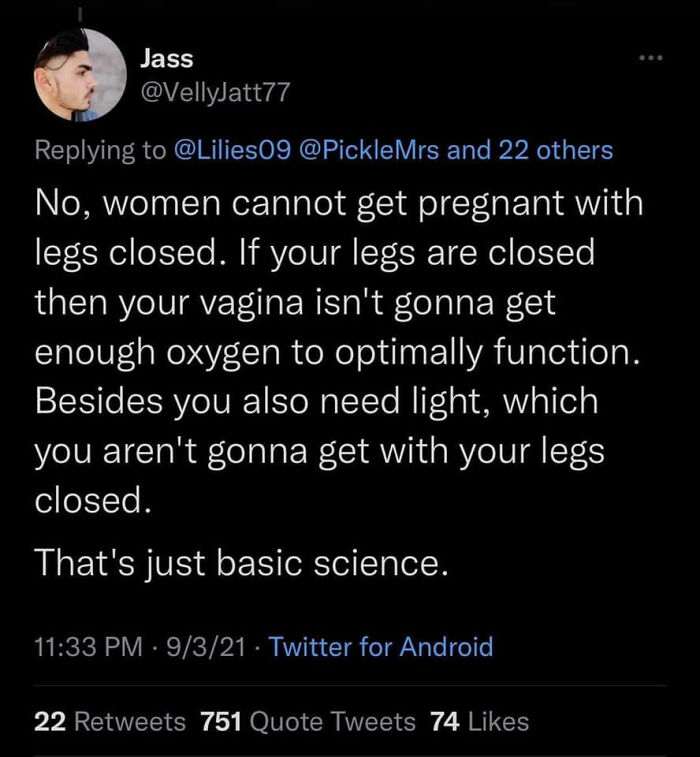Screen dimensions: 700x757
Task: Click the 11:33 PM timestamp
Action: 89,647
